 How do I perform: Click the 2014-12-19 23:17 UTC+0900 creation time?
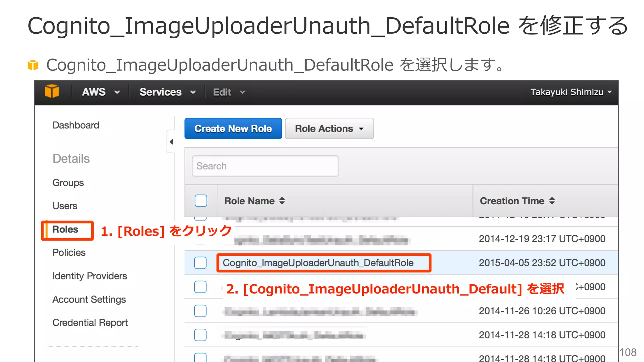pos(542,239)
